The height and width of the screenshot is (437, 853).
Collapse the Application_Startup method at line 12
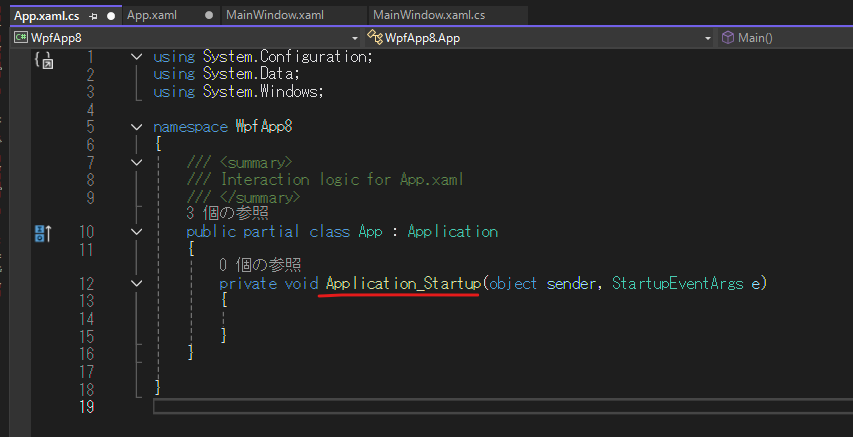pos(137,283)
